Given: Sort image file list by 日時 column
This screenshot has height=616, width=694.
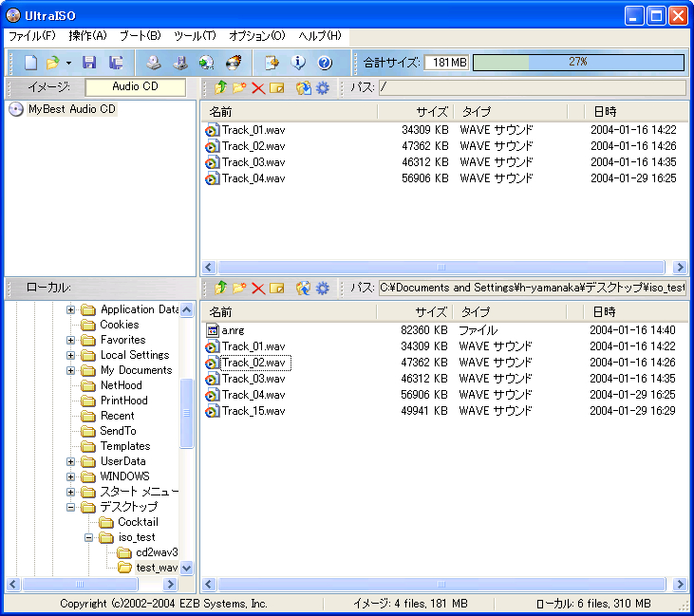Looking at the screenshot, I should click(635, 112).
